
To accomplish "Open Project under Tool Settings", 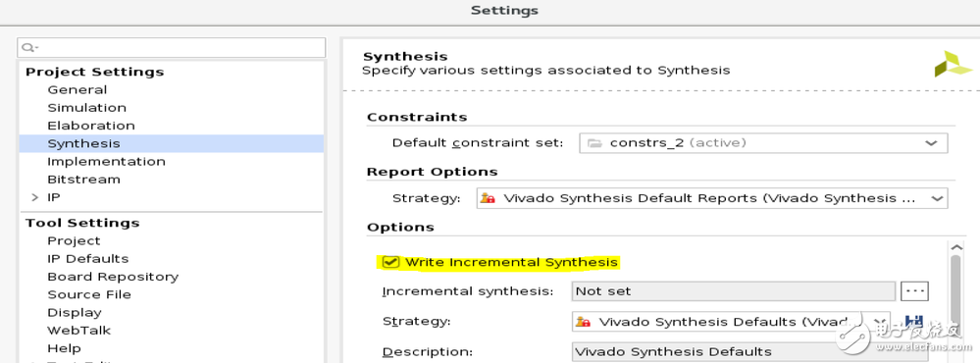I will [x=74, y=241].
